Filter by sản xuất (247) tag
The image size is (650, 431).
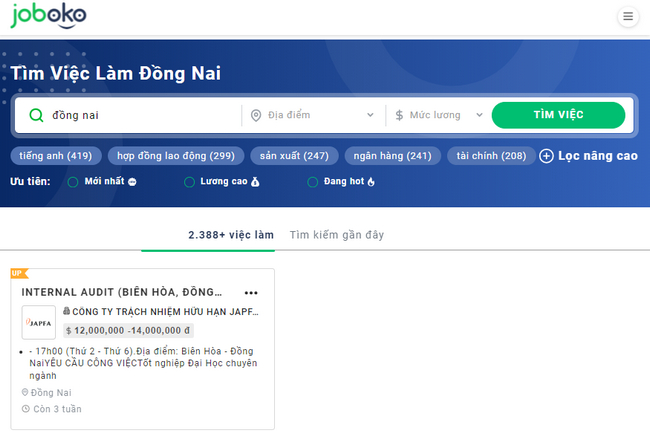click(294, 156)
